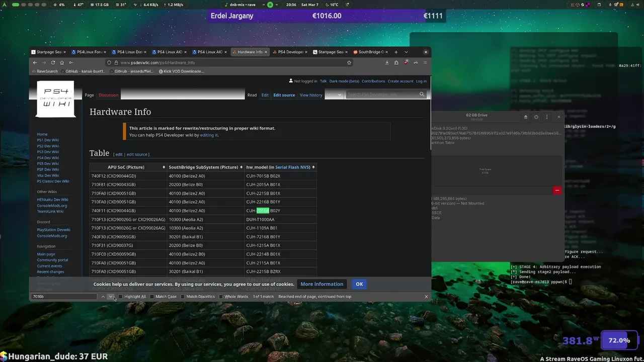The height and width of the screenshot is (362, 644).
Task: Open PS3 Dev Wiki sidebar link
Action: [x=48, y=152]
